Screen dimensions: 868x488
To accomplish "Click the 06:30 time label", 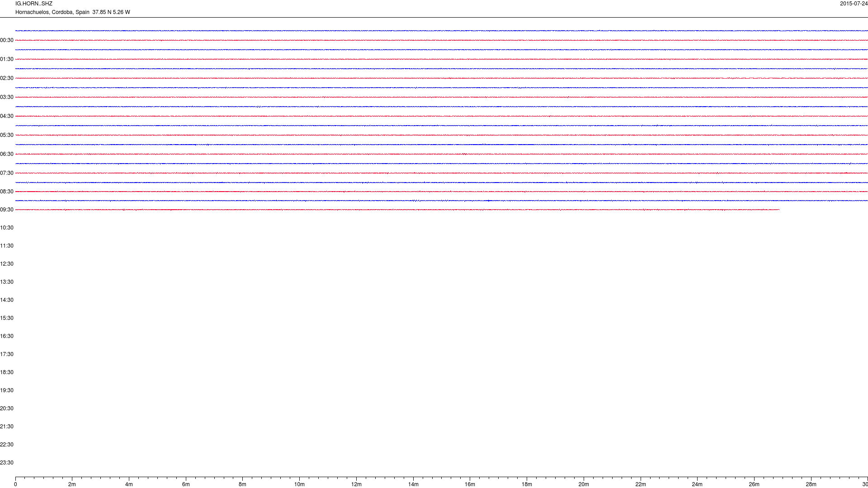I will point(7,154).
